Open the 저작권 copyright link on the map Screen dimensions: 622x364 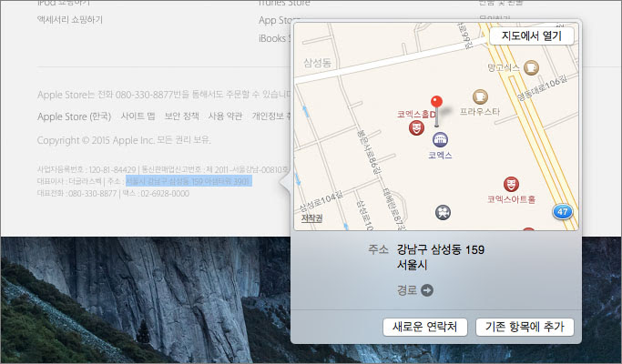(311, 218)
